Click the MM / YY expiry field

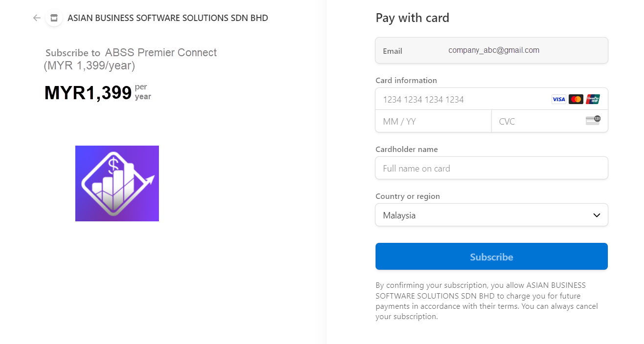coord(433,121)
